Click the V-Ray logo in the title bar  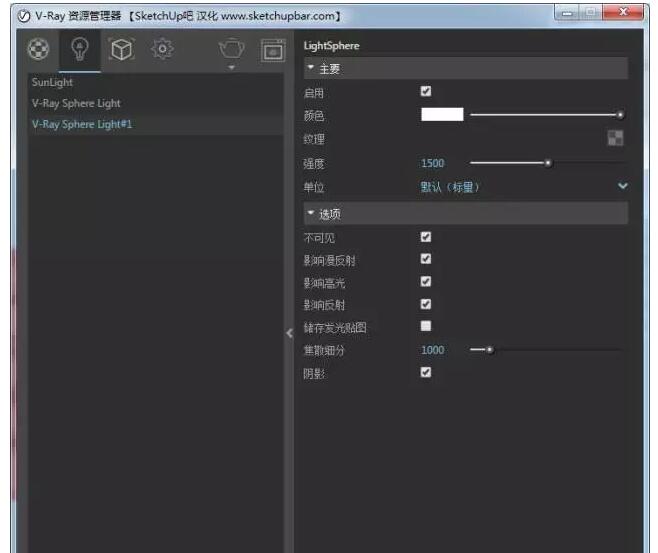(x=24, y=16)
